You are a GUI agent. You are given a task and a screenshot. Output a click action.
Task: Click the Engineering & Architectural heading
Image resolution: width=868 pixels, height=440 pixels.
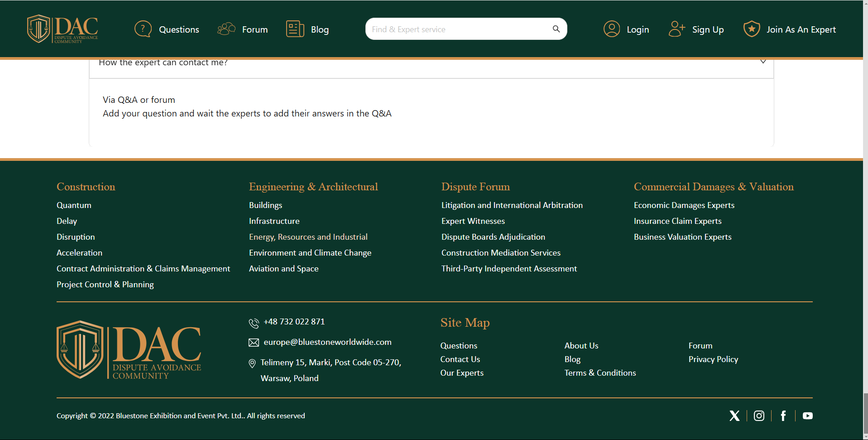pos(313,187)
